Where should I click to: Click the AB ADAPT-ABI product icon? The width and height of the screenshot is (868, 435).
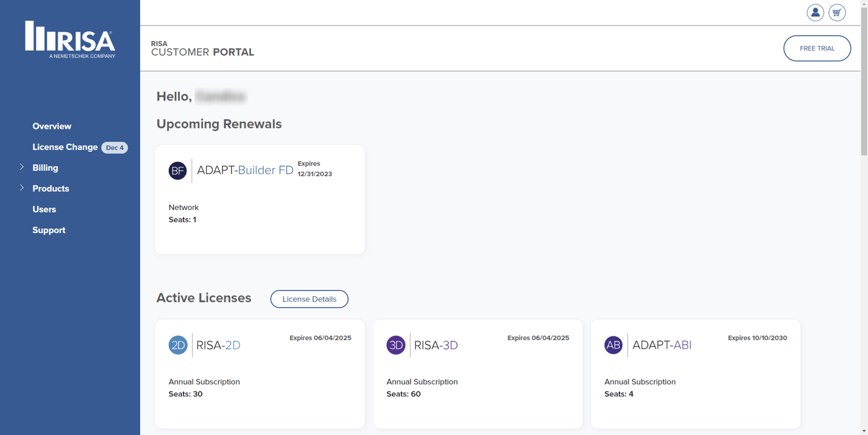[613, 345]
